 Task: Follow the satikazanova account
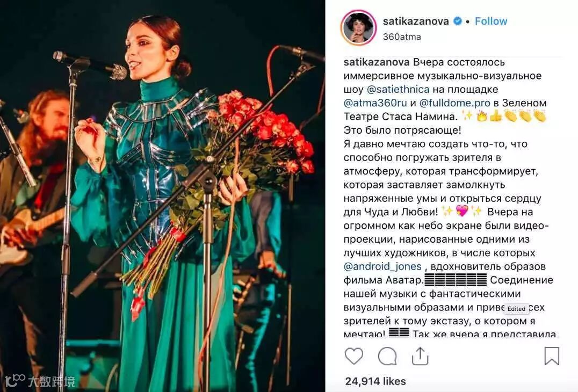[490, 21]
